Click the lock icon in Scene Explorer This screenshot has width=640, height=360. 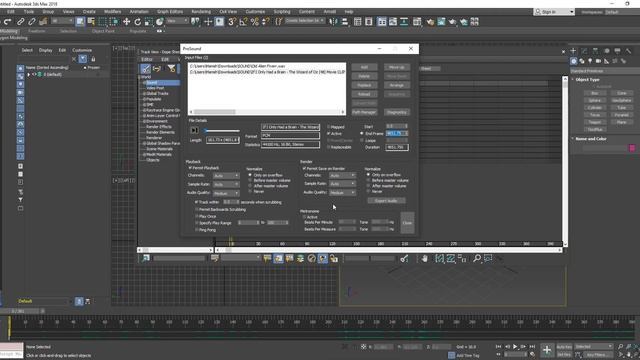pyautogui.click(x=93, y=59)
